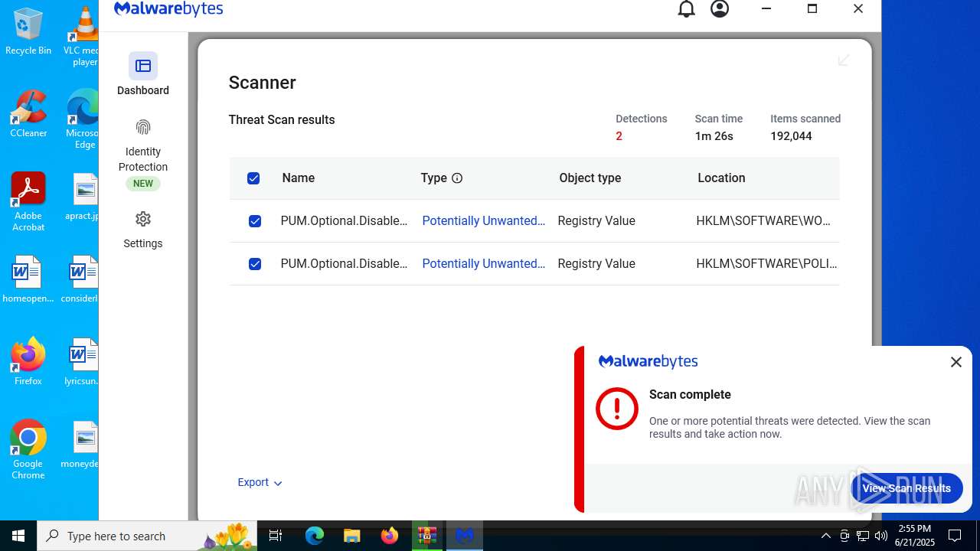Click the Type column info icon
Viewport: 980px width, 551px height.
point(457,178)
